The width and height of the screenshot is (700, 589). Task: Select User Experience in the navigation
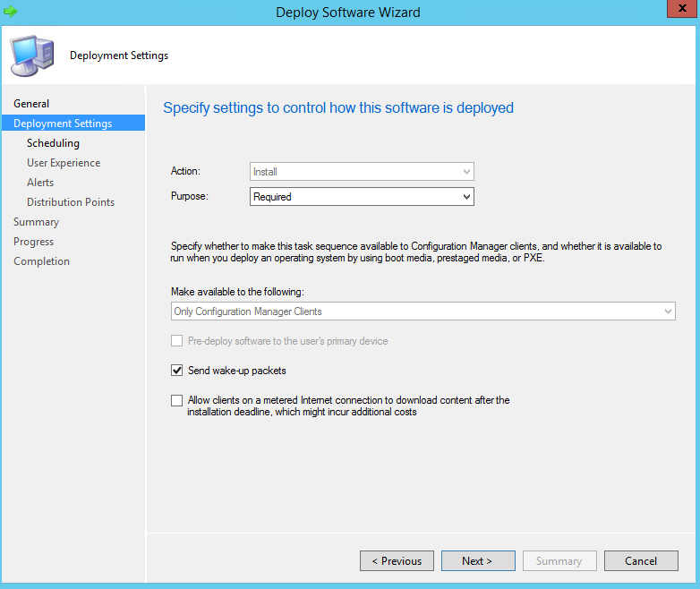[x=64, y=163]
